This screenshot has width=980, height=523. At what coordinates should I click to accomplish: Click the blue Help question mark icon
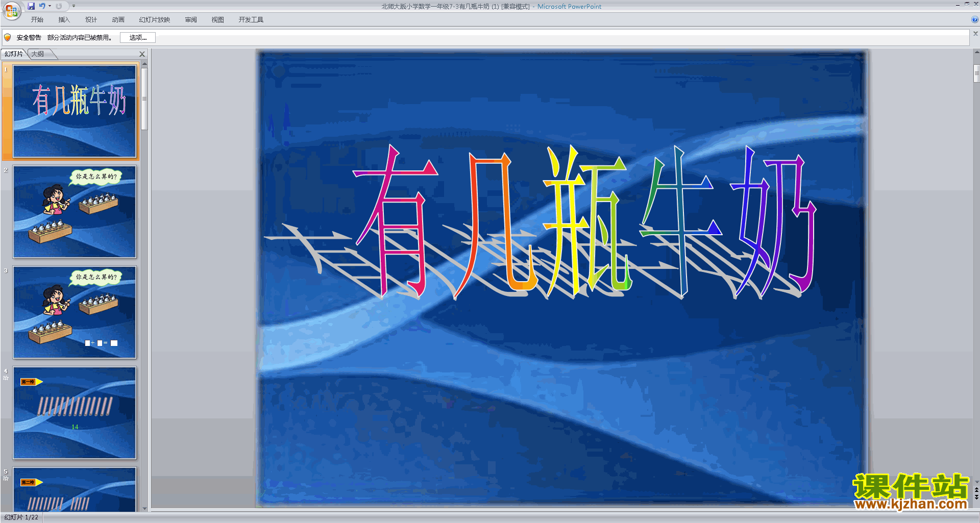coord(974,20)
